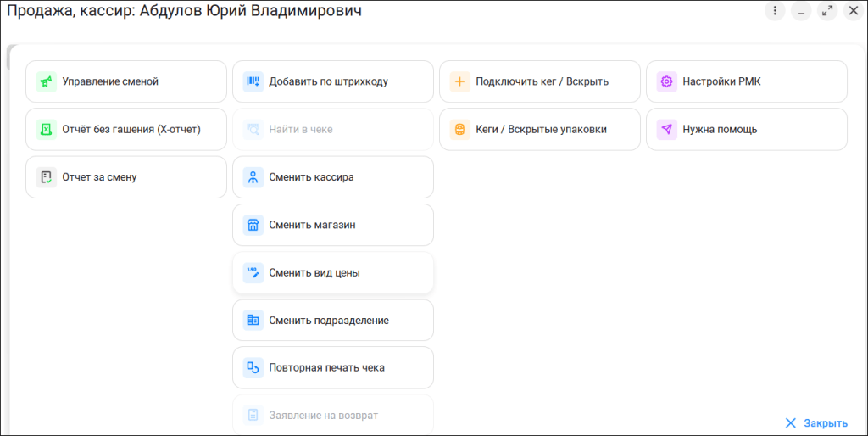
Task: Click the receipt reprint icon
Action: tap(253, 368)
